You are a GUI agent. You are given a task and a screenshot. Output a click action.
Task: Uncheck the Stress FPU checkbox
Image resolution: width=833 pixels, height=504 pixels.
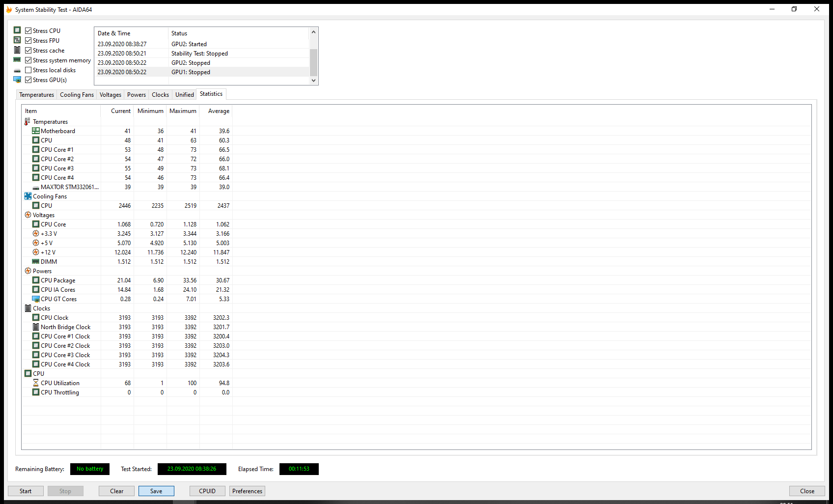tap(28, 40)
